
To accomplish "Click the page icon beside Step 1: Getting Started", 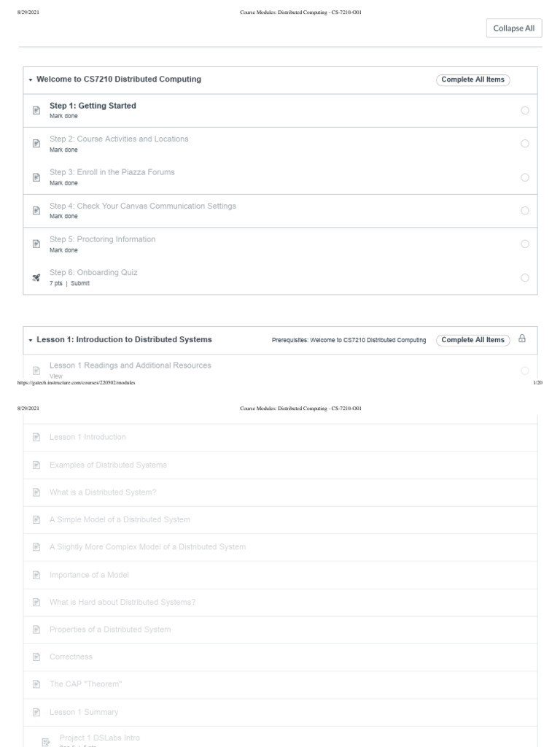I will (36, 110).
